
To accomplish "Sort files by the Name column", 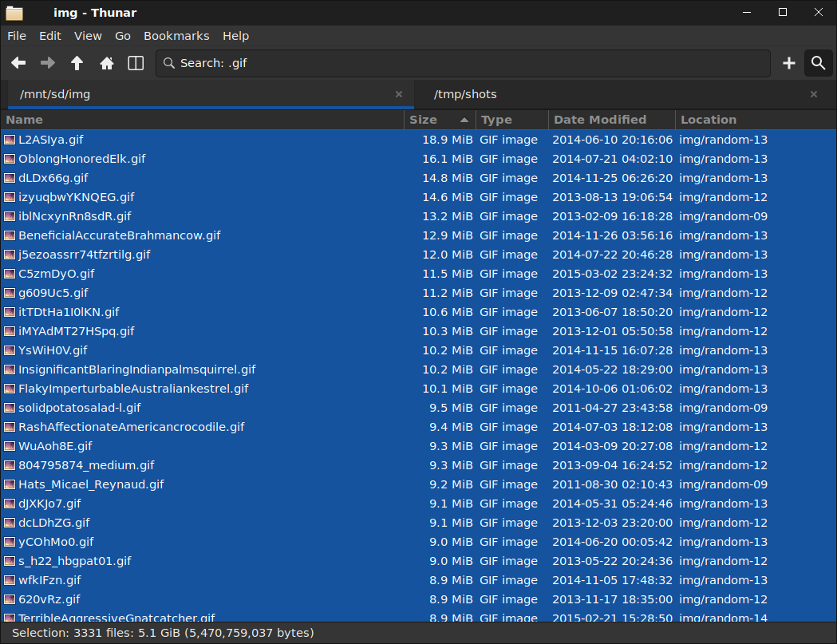I will pos(203,121).
